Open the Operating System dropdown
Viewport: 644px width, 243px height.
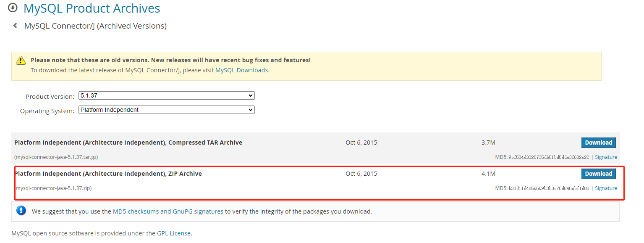167,110
